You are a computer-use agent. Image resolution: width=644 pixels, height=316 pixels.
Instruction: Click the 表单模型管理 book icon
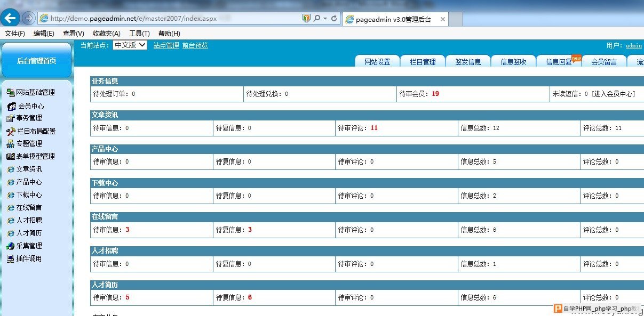(x=10, y=157)
